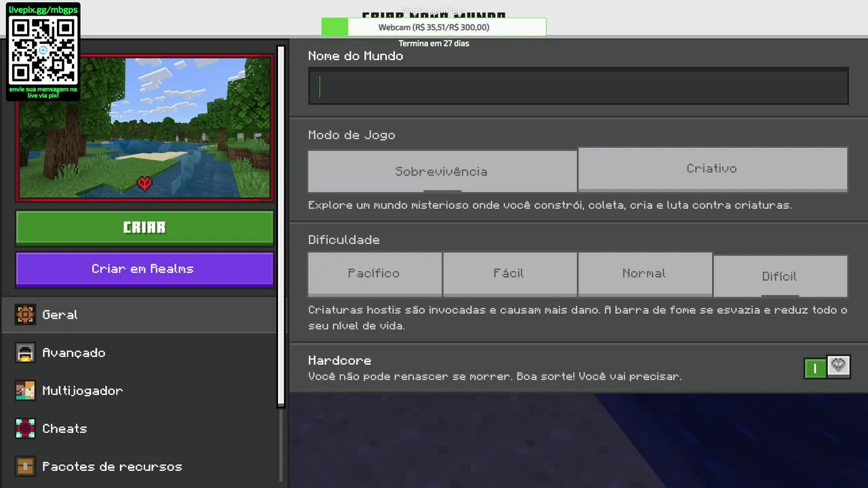Open the Cheats settings tab
Screen dimensions: 868x488
pos(139,428)
